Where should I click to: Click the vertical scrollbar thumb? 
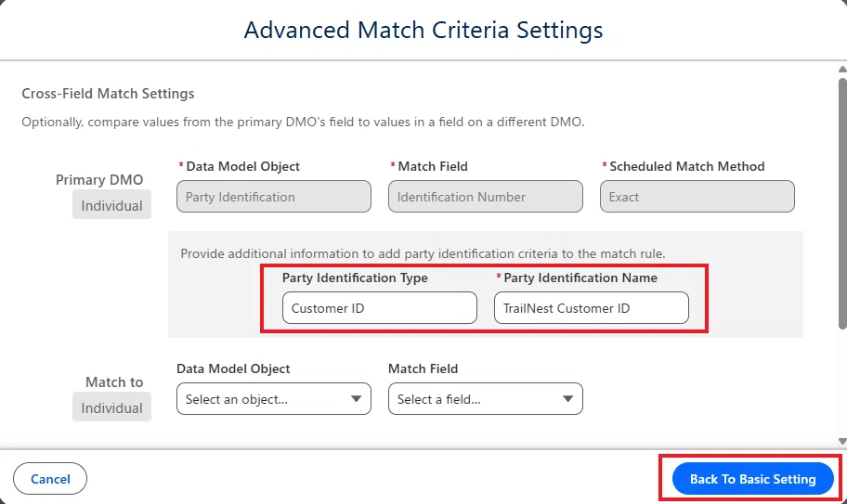842,203
